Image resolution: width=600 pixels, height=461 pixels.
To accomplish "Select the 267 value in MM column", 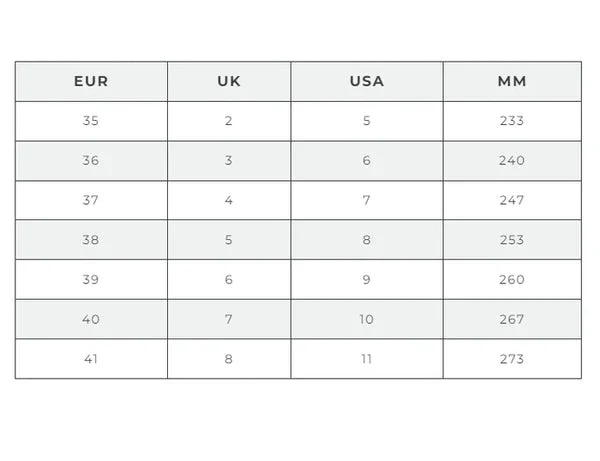I will [511, 319].
